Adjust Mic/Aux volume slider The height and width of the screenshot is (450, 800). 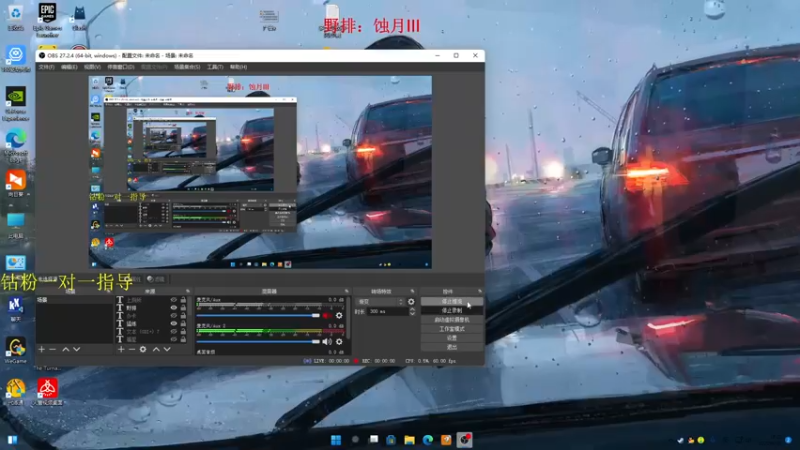pos(258,316)
